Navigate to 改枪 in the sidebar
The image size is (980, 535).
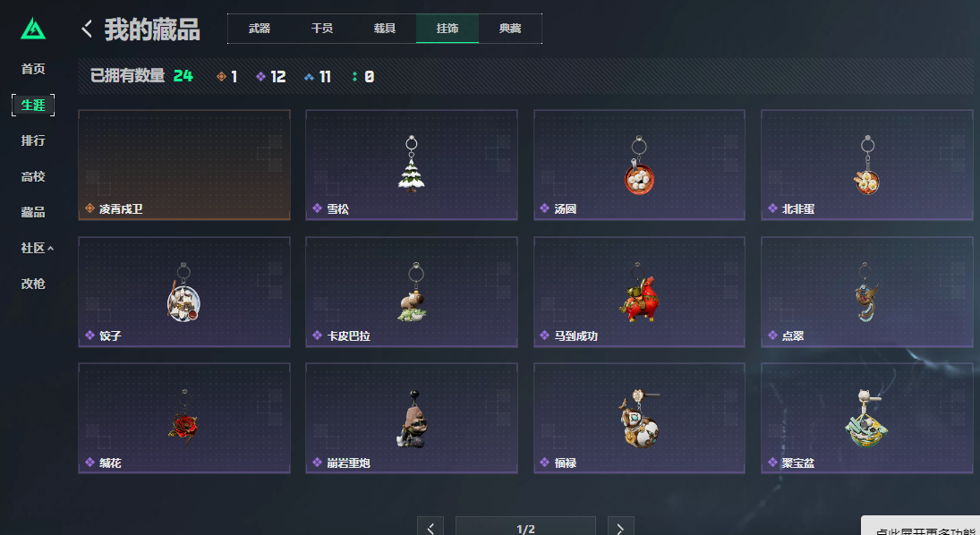pos(33,284)
